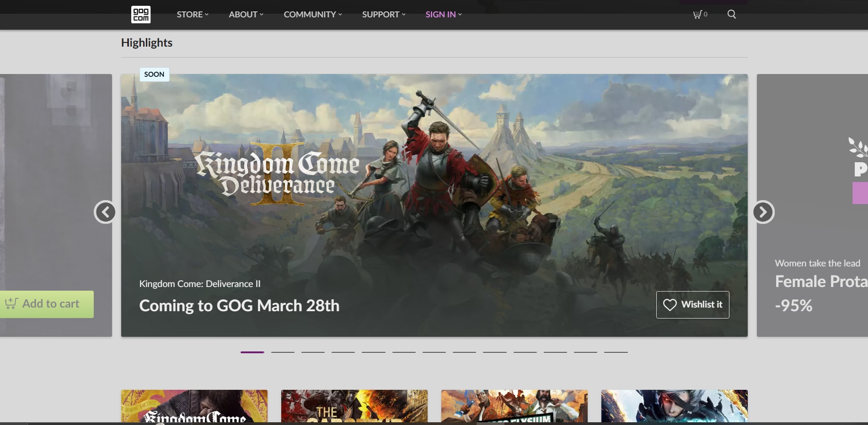Jump to third carousel slide indicator
The image size is (868, 425).
pyautogui.click(x=313, y=352)
